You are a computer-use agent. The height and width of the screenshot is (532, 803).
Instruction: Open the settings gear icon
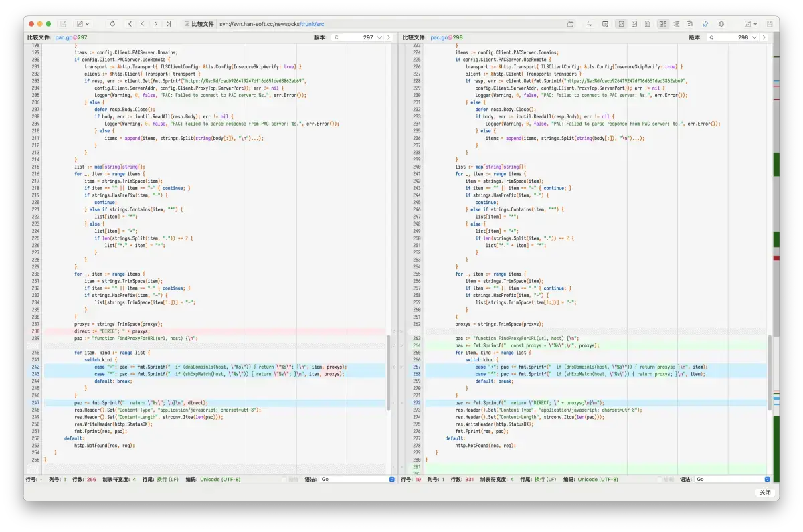pos(721,24)
